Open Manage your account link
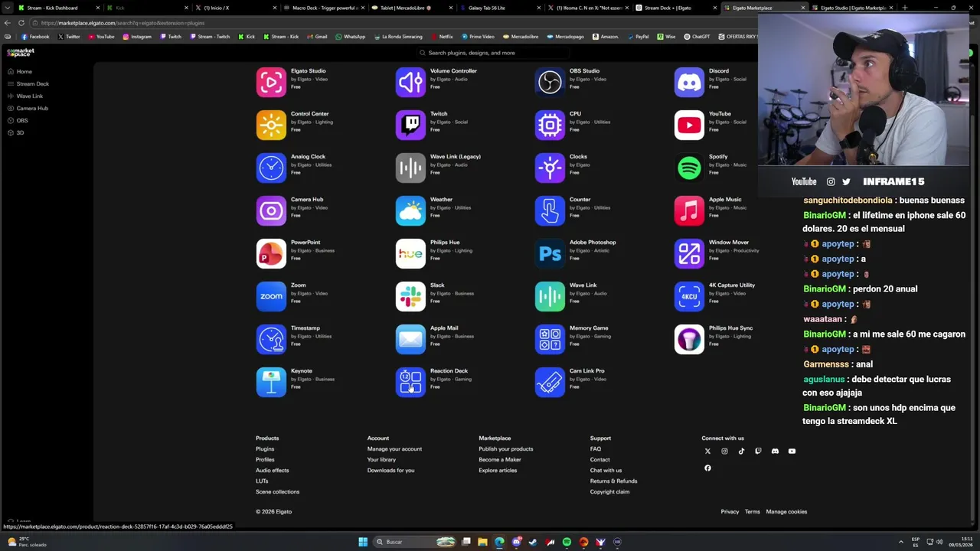 [394, 449]
